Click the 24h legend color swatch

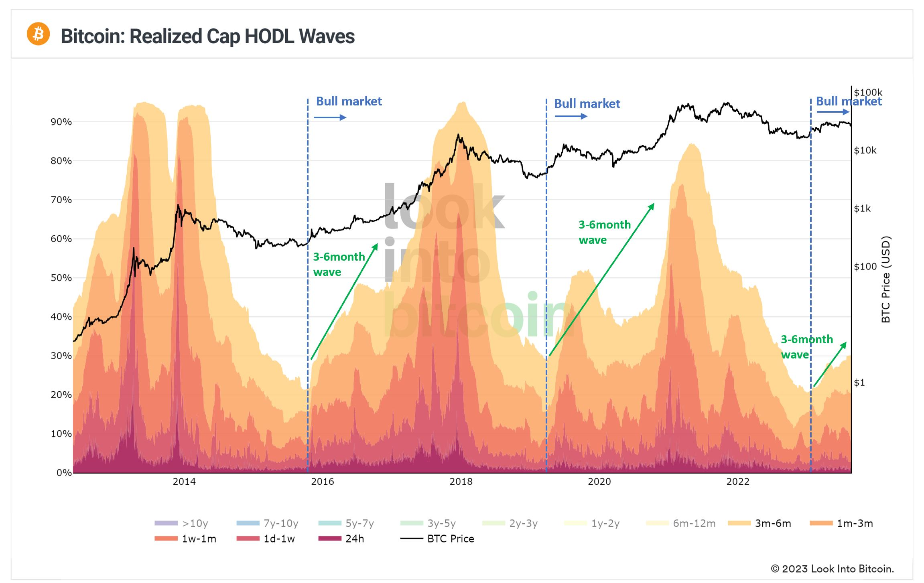329,538
